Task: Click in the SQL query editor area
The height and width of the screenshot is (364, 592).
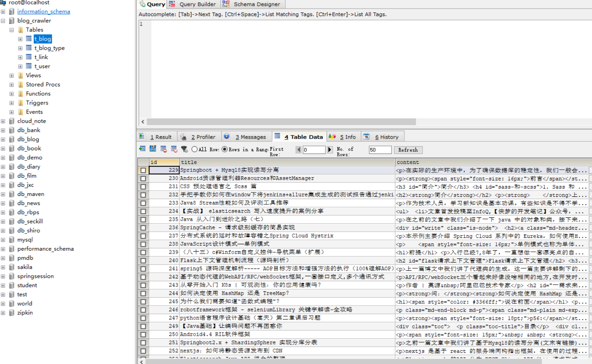Action: pyautogui.click(x=371, y=69)
